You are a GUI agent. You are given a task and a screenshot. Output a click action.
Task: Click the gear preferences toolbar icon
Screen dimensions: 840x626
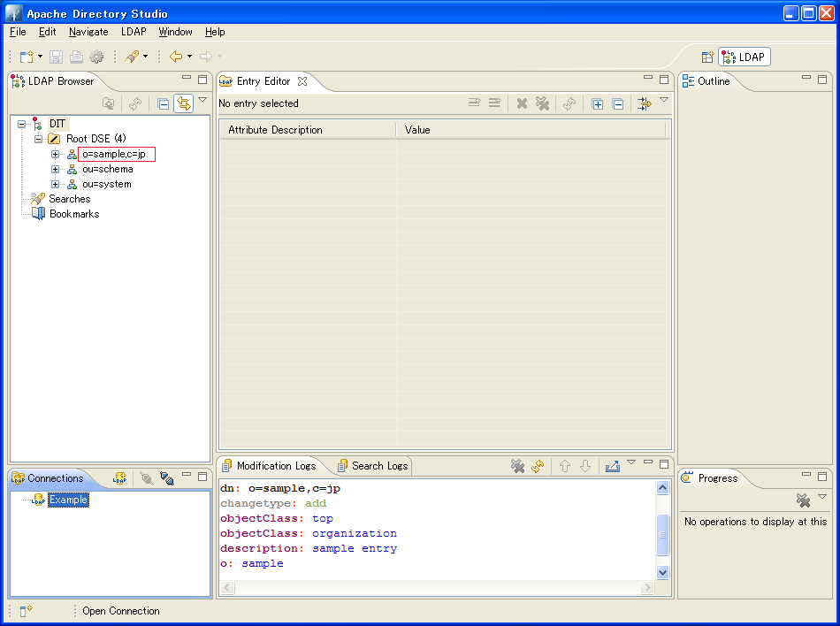click(96, 57)
